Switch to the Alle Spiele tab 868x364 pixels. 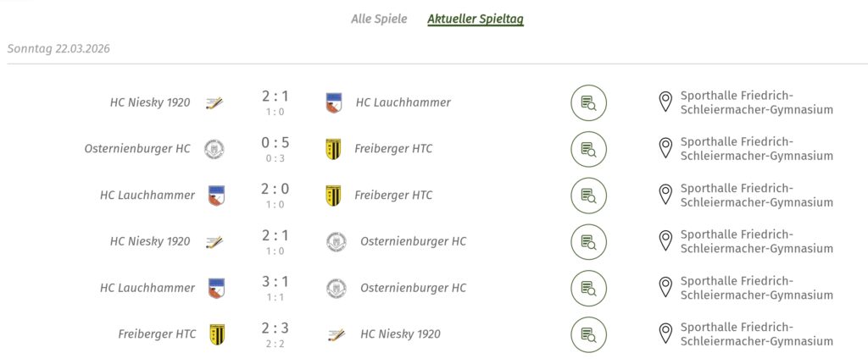pos(379,19)
